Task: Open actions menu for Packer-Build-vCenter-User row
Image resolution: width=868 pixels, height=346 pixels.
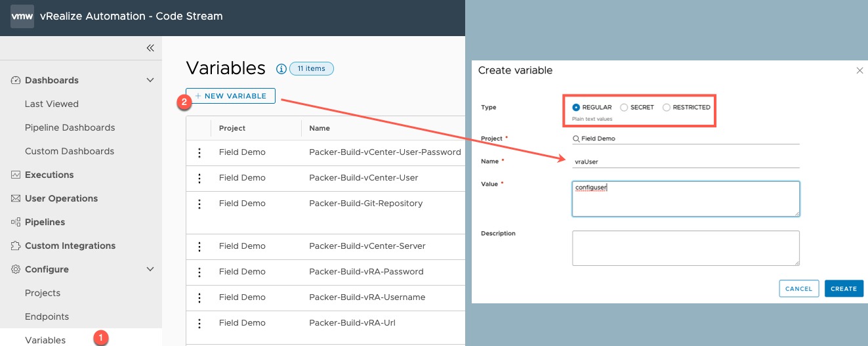Action: 199,178
